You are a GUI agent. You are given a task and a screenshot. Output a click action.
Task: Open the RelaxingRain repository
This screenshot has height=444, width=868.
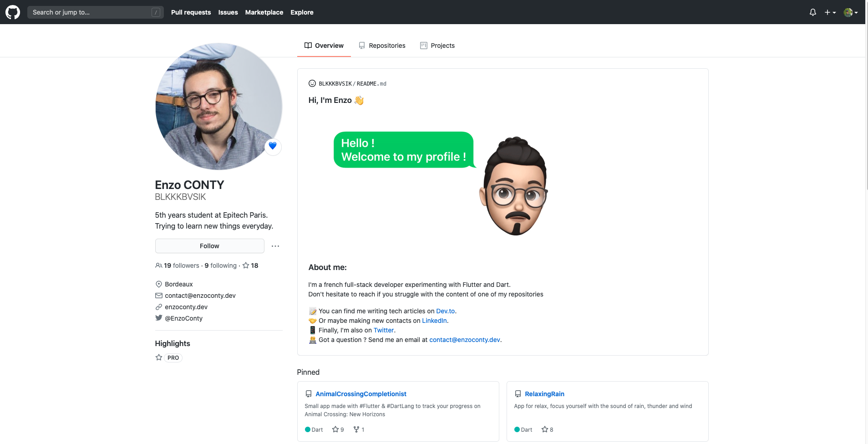[x=544, y=394]
